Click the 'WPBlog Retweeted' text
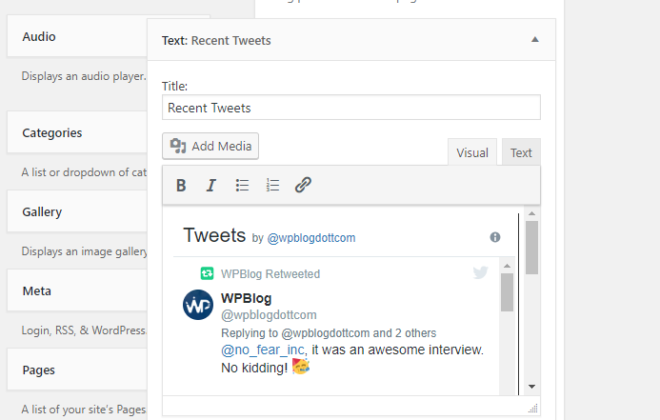The image size is (660, 420). [x=270, y=274]
